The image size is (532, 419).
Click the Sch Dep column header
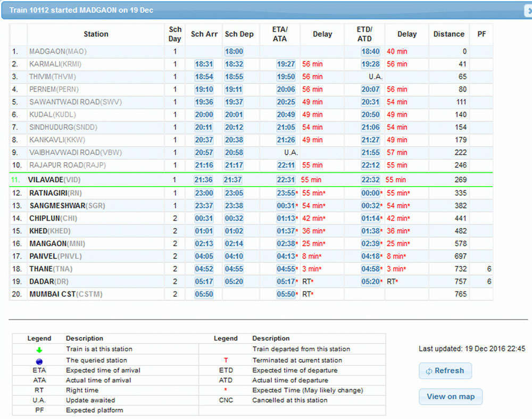tap(239, 34)
